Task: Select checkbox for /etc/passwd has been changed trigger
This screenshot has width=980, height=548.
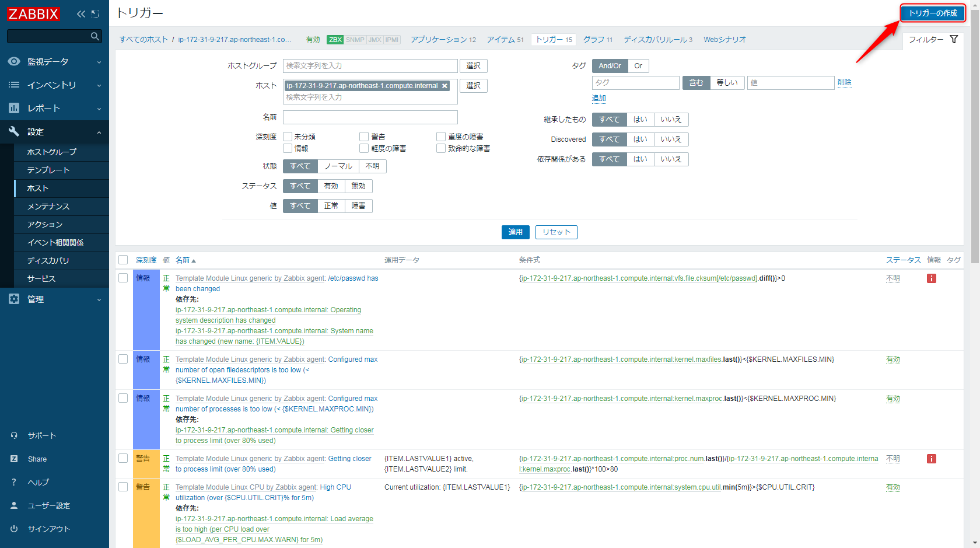Action: coord(123,278)
